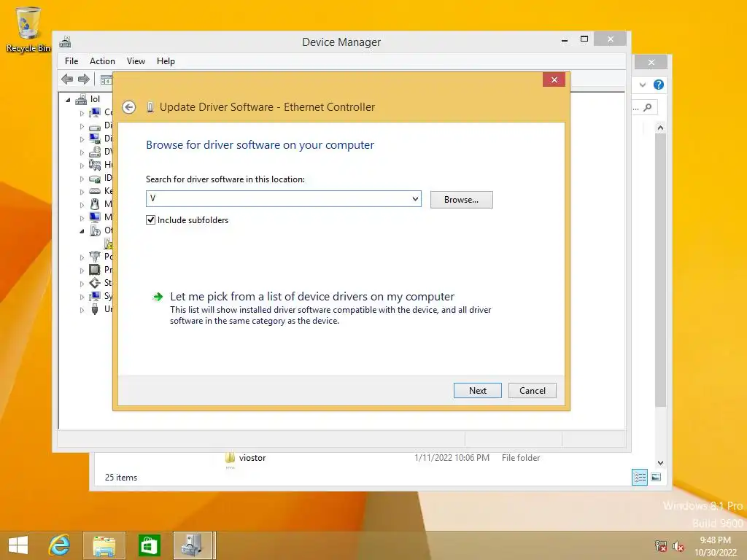Click the taskbar clock showing 9:48 PM
This screenshot has height=560, width=747.
pyautogui.click(x=715, y=546)
